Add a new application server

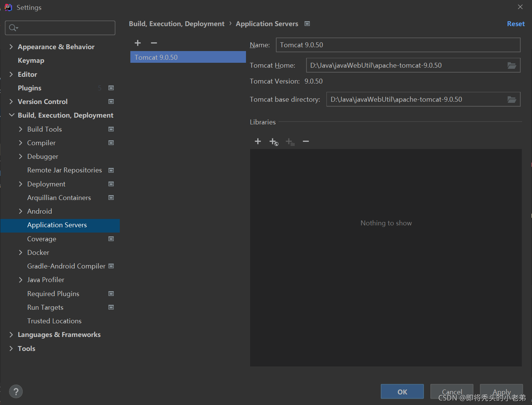point(138,43)
